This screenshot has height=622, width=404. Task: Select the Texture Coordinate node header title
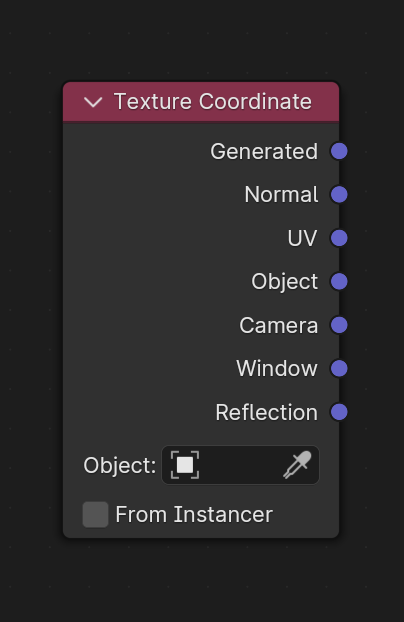click(213, 102)
